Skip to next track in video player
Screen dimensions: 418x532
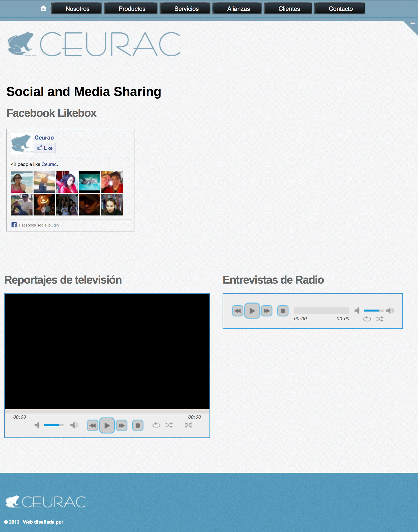(121, 426)
